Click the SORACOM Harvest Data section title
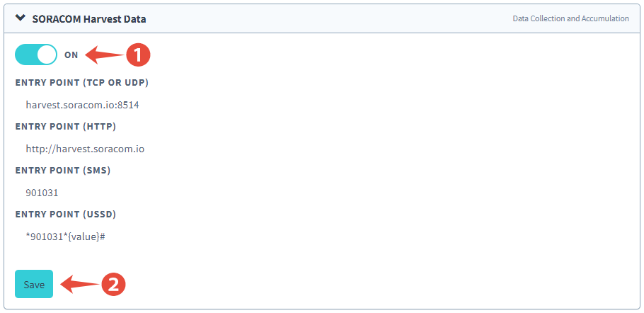This screenshot has height=313, width=644. (x=89, y=19)
